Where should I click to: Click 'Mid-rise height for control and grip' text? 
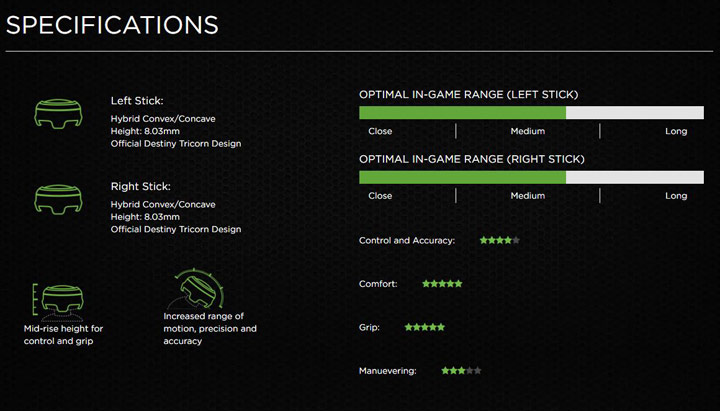[x=63, y=334]
